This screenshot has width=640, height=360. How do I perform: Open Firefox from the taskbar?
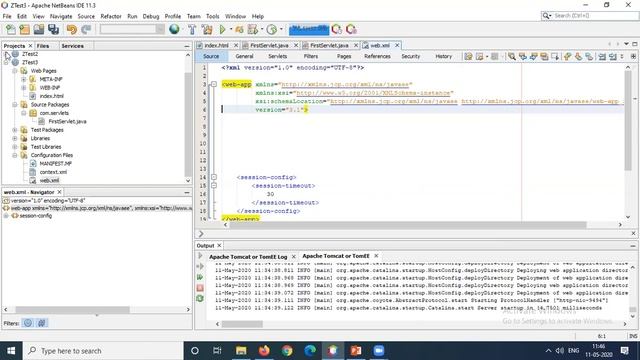click(x=264, y=351)
